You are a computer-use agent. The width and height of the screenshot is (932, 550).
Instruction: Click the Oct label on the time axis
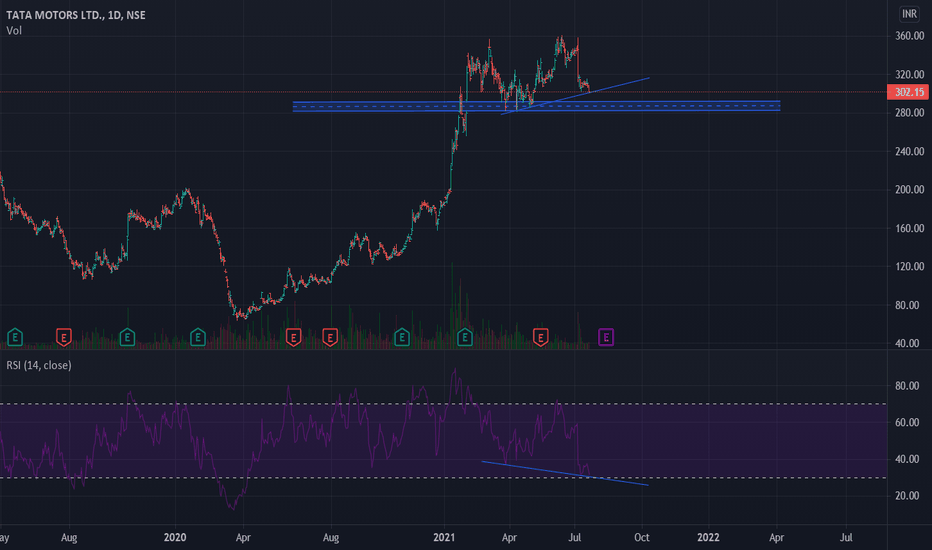click(x=641, y=538)
